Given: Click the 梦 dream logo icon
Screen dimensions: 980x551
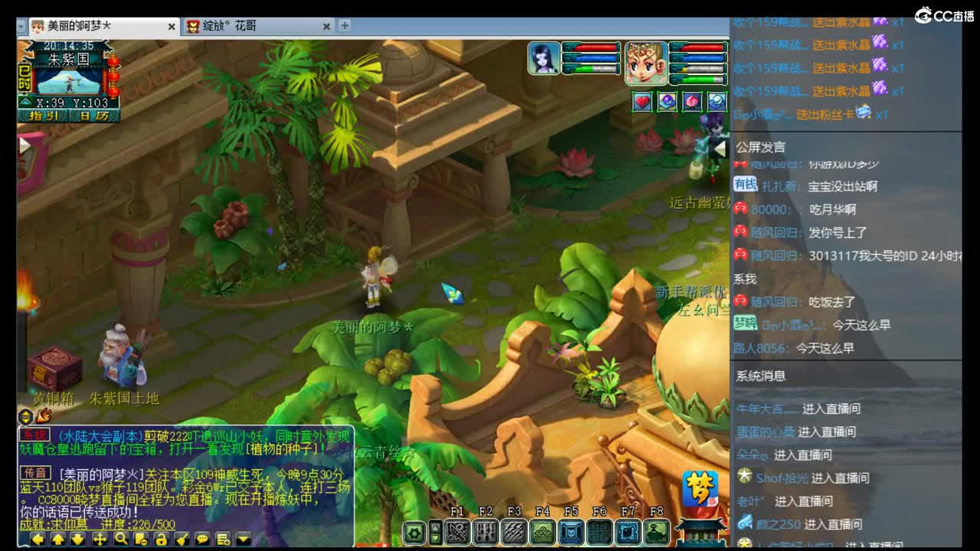Looking at the screenshot, I should [x=701, y=488].
